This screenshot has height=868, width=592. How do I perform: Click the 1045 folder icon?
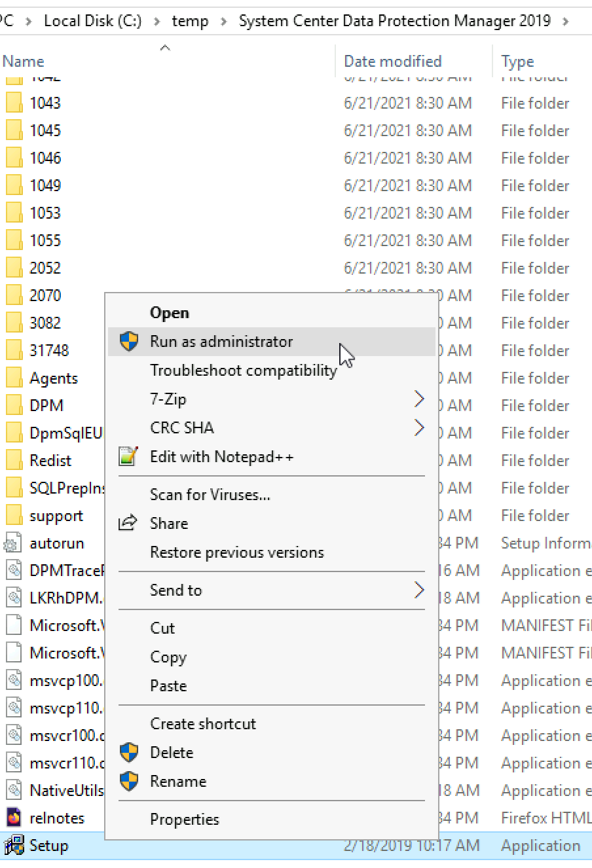14,131
